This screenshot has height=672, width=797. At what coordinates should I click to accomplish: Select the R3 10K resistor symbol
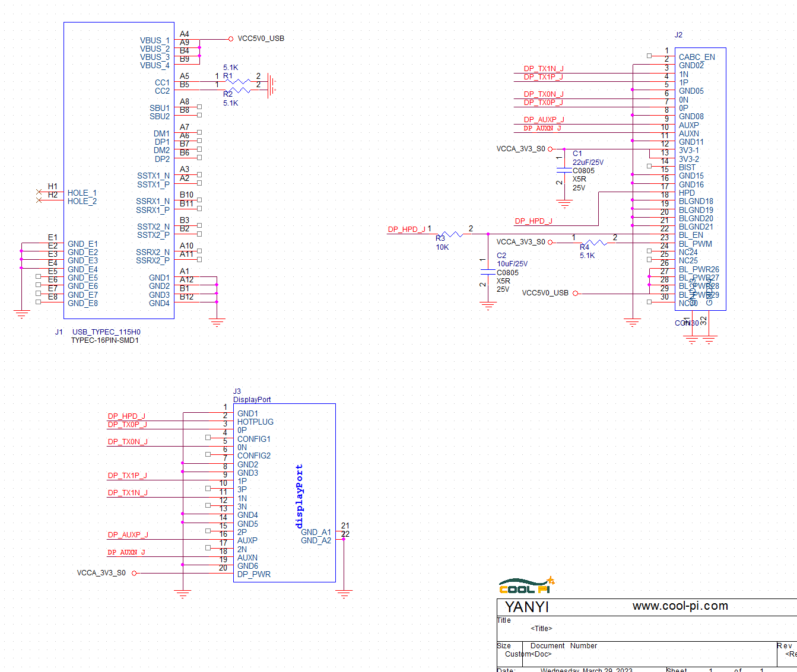(452, 234)
